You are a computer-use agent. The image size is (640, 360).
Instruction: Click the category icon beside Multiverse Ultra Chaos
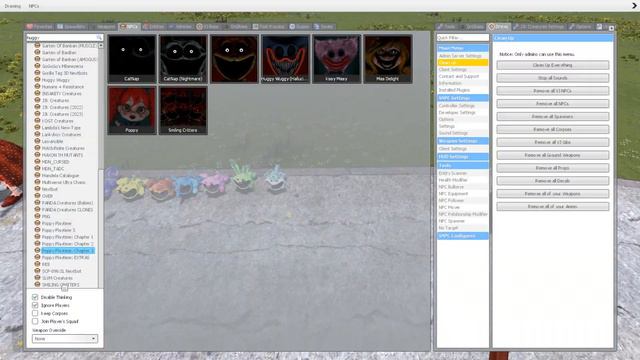37,182
